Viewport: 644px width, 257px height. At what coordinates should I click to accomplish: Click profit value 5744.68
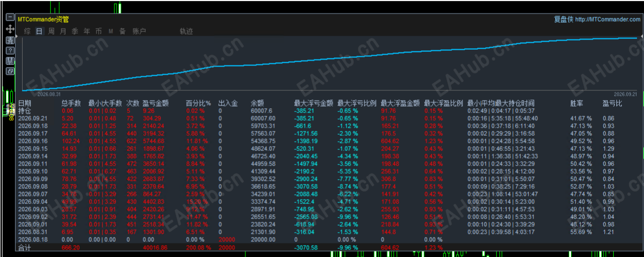coord(153,141)
